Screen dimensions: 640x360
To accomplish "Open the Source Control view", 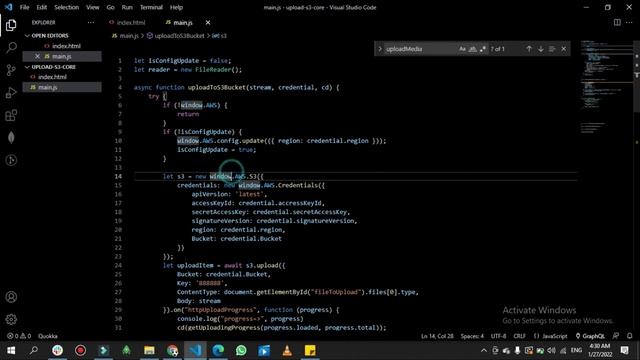I will pyautogui.click(x=11, y=70).
